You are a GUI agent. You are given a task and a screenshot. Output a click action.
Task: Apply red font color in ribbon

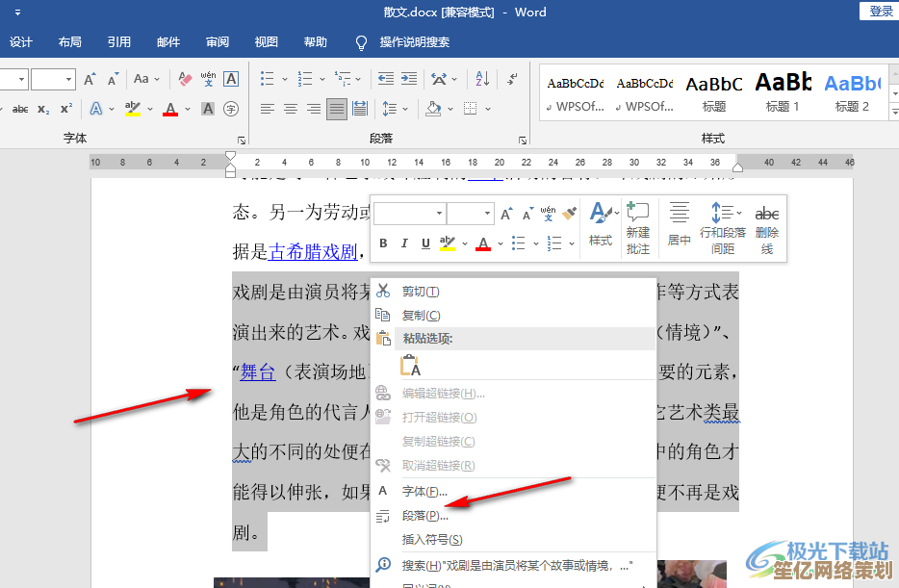[x=170, y=109]
